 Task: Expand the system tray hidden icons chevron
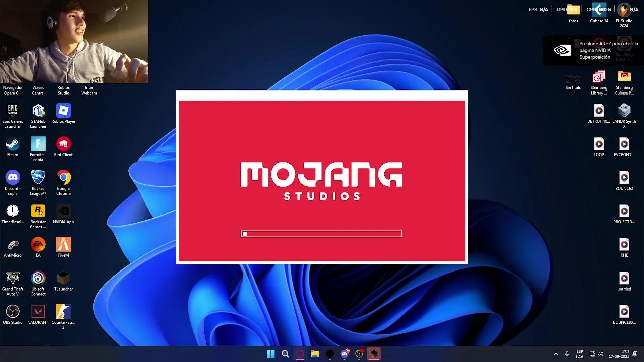556,354
